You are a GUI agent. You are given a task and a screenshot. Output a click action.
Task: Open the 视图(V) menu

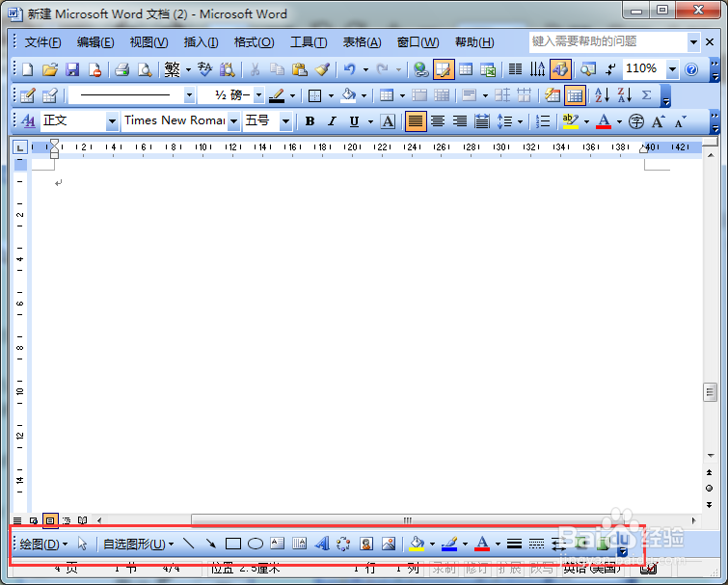148,42
